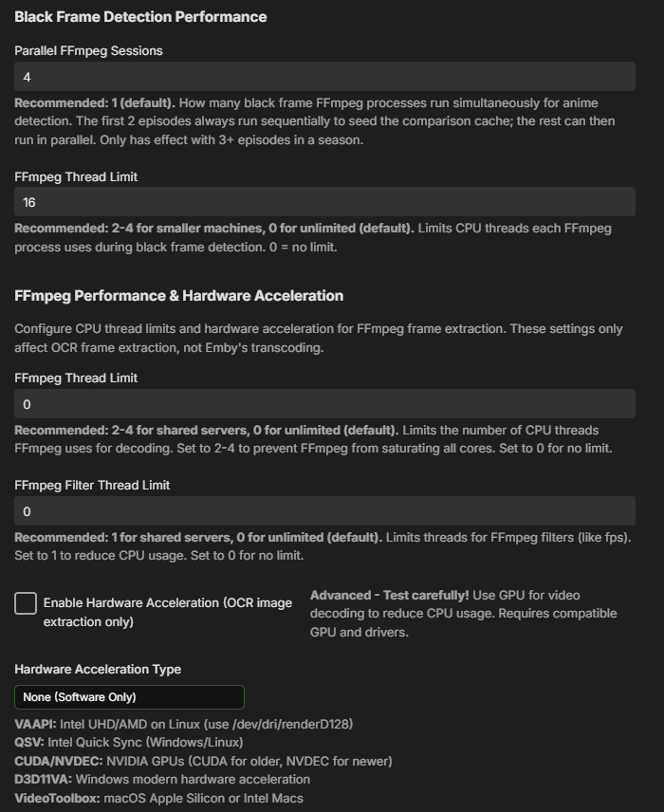Screen dimensions: 664x812
Task: Select the FFmpeg Filter Thread Limit input
Action: click(324, 511)
